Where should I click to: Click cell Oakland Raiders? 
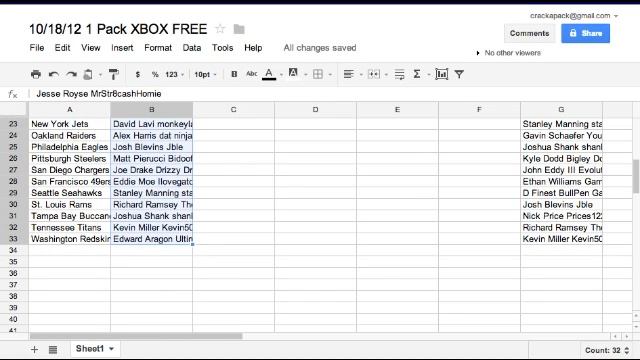pos(69,136)
